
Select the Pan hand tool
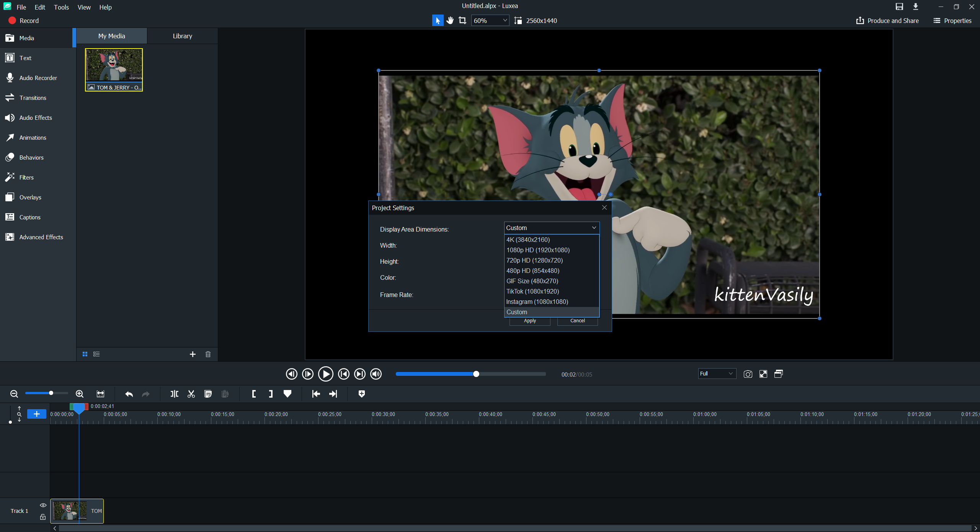[x=450, y=21]
